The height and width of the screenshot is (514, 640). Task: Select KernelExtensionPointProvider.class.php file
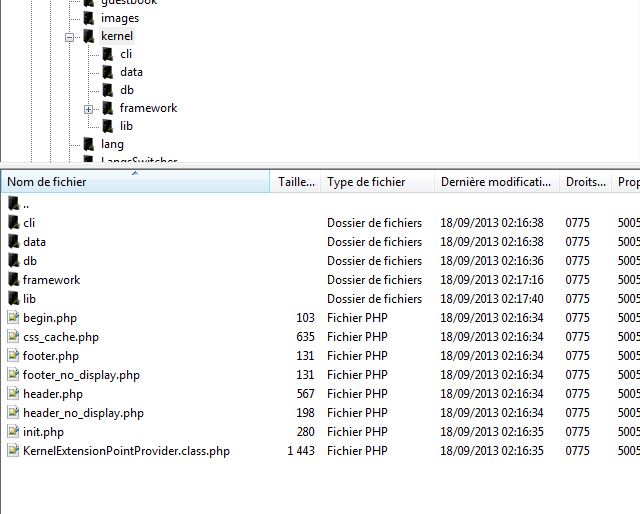click(x=126, y=451)
